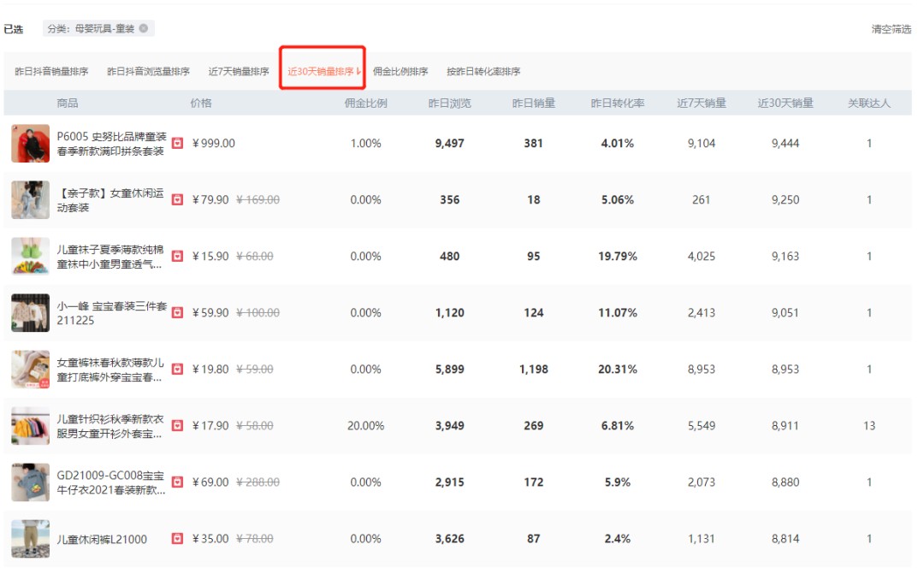Remove the 母婴玩具-童装 category filter tag
The width and height of the screenshot is (924, 574).
[x=143, y=28]
